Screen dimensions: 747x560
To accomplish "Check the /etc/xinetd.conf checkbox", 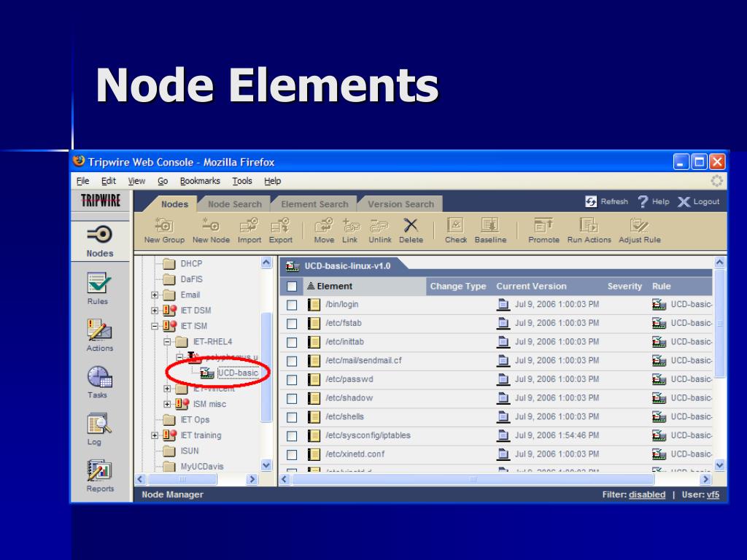I will (292, 455).
